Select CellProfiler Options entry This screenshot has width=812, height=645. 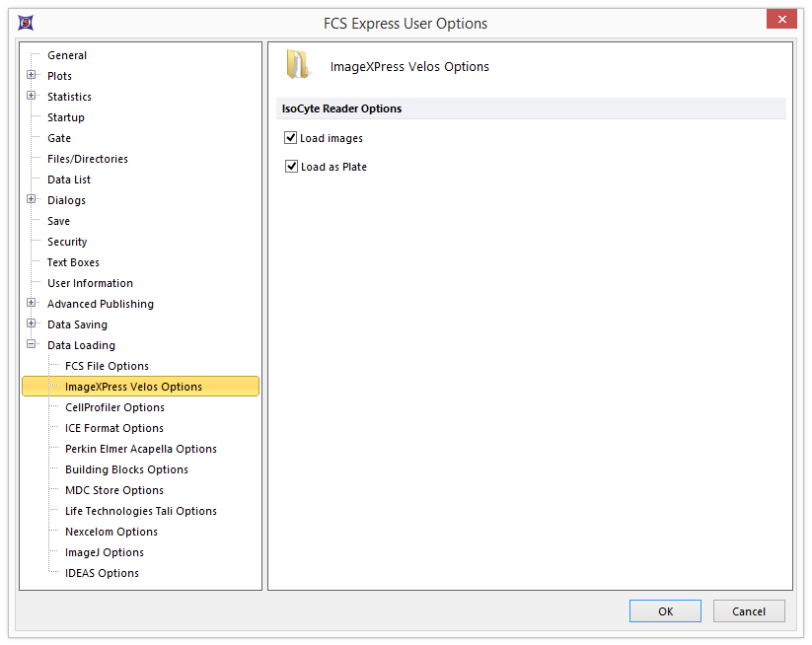coord(114,407)
